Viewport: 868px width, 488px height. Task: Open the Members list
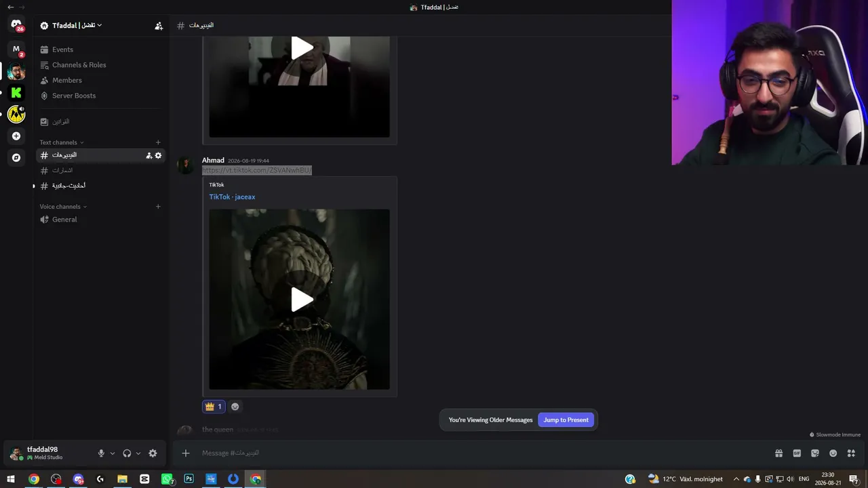(x=100, y=80)
